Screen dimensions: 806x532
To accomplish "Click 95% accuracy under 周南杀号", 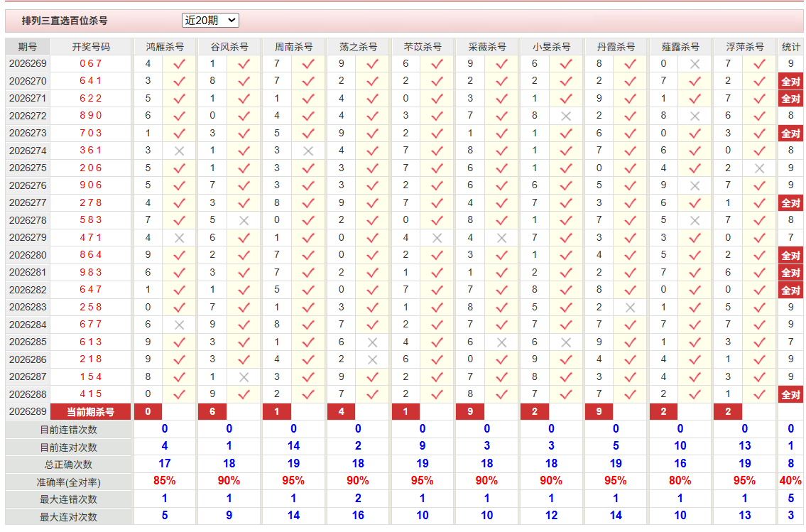I will [293, 481].
